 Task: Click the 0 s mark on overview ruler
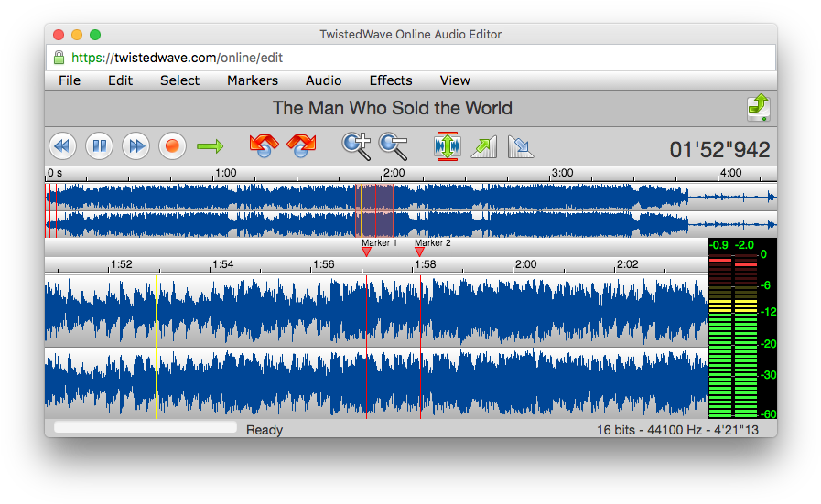[x=55, y=173]
